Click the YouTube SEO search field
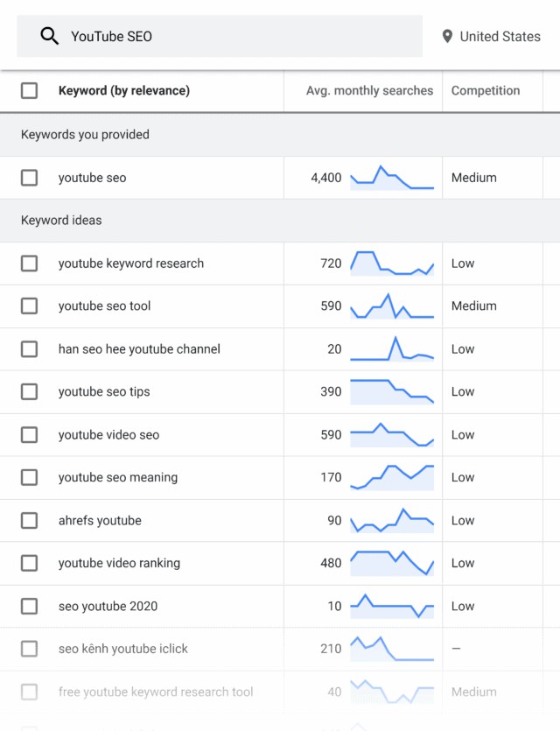The height and width of the screenshot is (731, 560). pyautogui.click(x=220, y=36)
